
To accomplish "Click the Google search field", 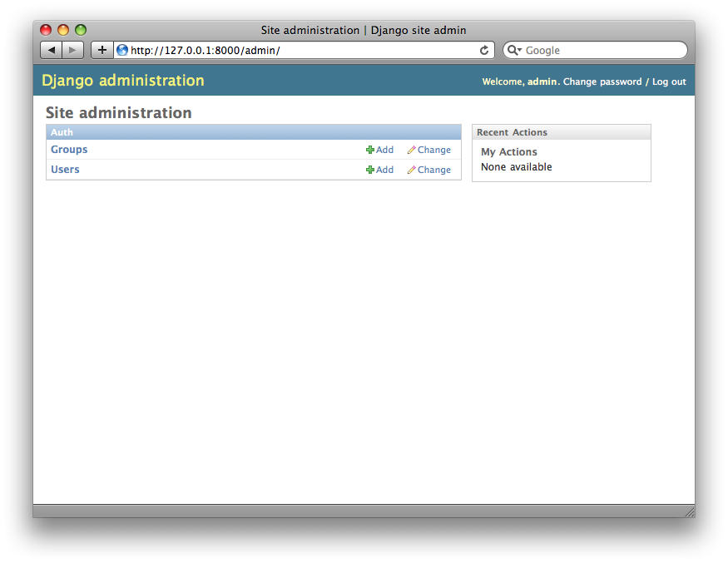I will (595, 50).
